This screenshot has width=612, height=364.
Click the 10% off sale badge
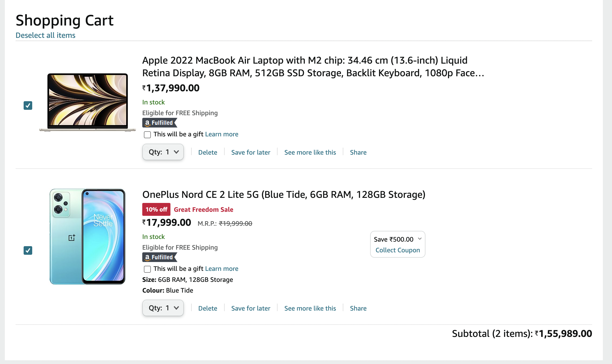(156, 209)
